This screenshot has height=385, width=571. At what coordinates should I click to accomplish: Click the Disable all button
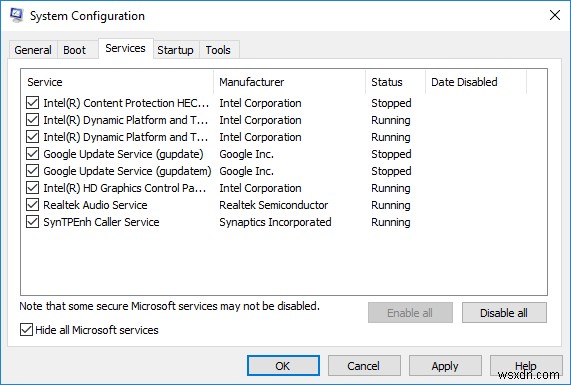tap(504, 313)
